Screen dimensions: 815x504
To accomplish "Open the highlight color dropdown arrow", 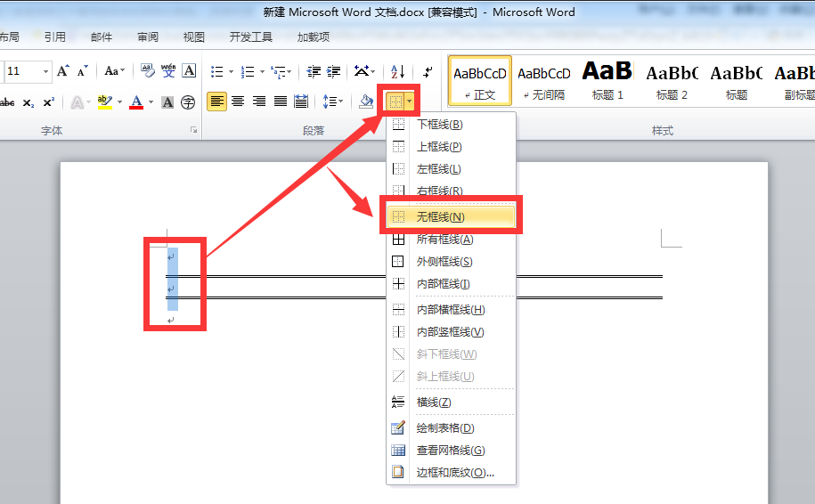I will coord(119,102).
